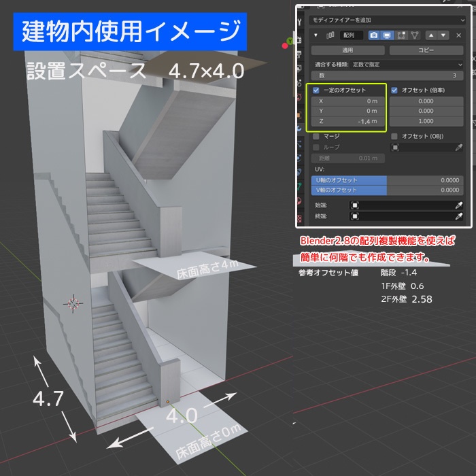Toggle modifier display in edit mode icon
The width and height of the screenshot is (476, 476).
[401, 35]
